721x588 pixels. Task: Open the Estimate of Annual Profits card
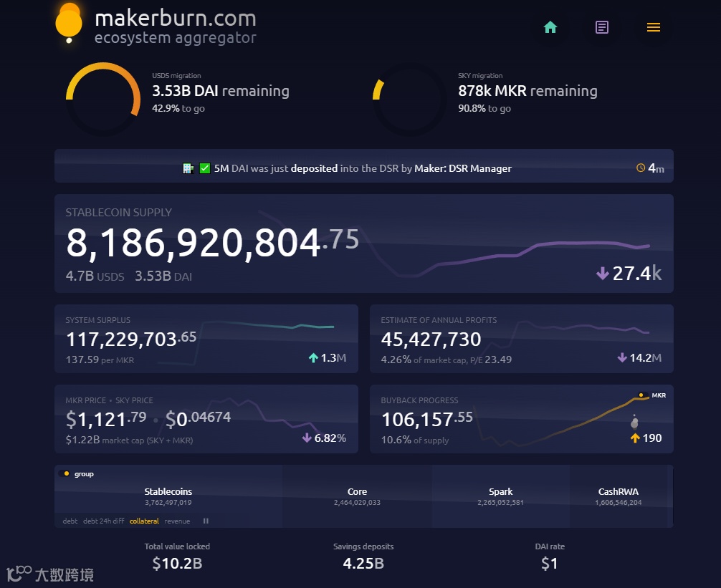click(x=522, y=339)
